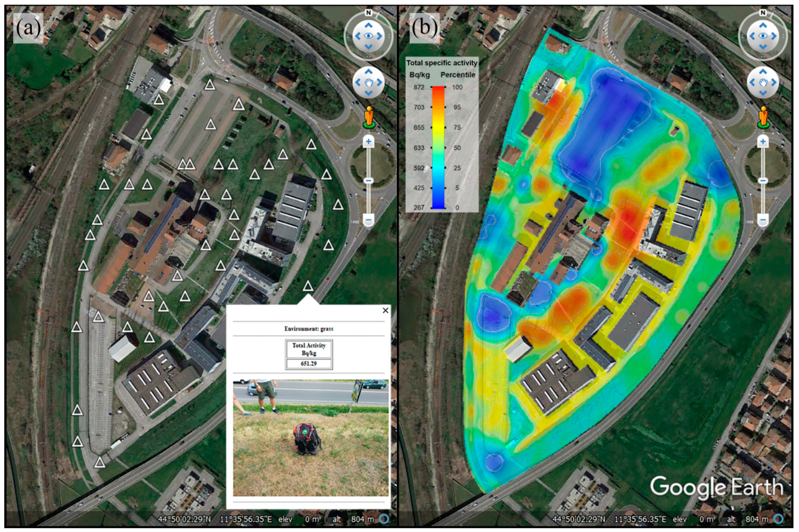Close the Environment grass info popup
799x532 pixels.
(385, 310)
